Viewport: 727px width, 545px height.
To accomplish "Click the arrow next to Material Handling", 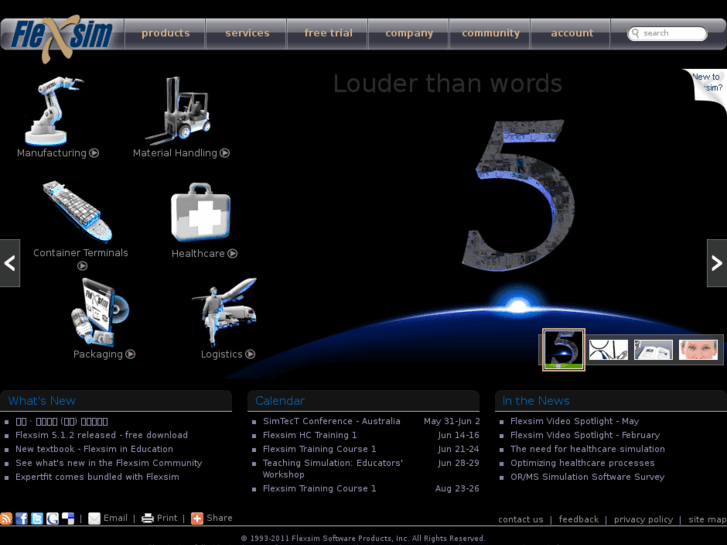I will [x=225, y=153].
